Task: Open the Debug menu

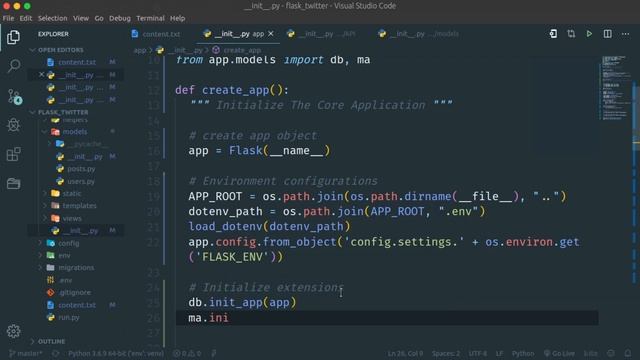Action: (x=120, y=18)
